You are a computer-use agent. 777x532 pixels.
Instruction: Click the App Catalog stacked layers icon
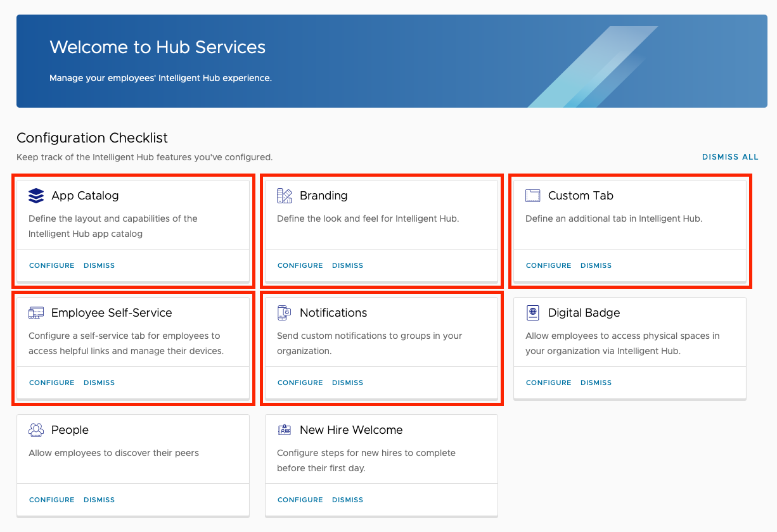click(36, 196)
